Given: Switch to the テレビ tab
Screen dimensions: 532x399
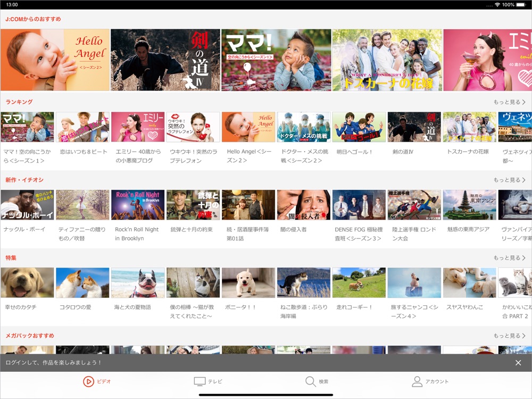Looking at the screenshot, I should coord(208,381).
